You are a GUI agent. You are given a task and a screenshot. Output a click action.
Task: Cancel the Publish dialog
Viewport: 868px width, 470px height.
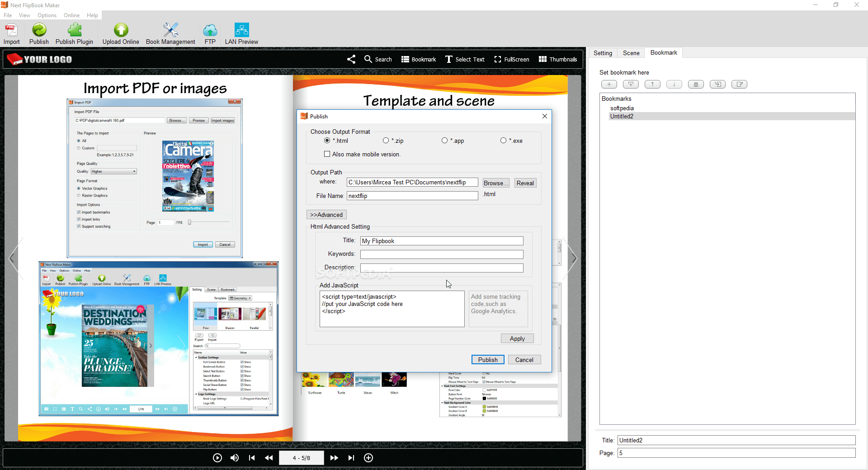(524, 360)
